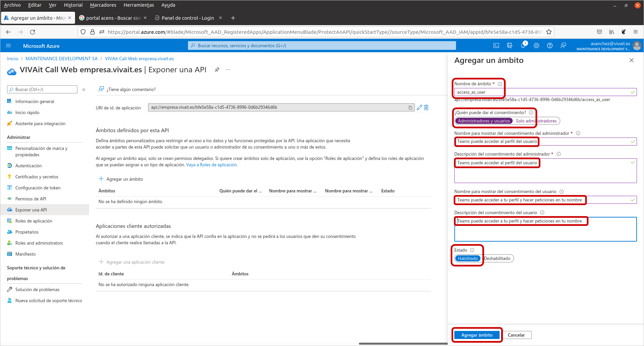
Task: Click the browser address bar URL
Action: (x=325, y=32)
